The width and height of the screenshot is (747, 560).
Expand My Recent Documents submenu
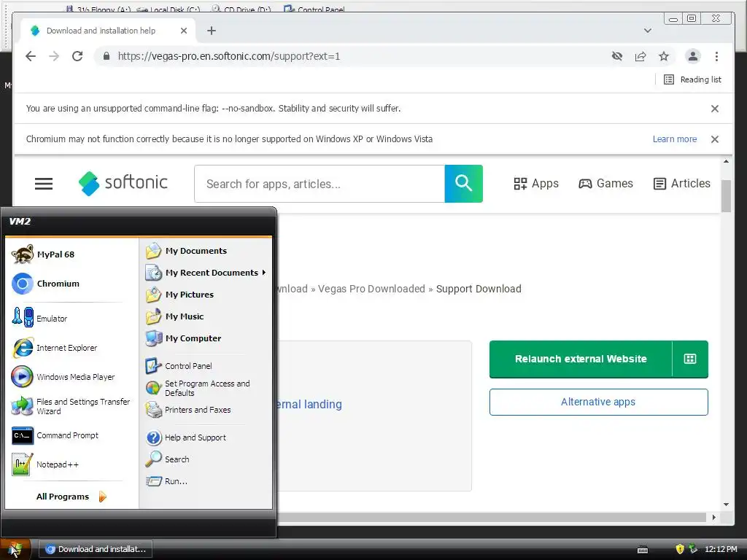pyautogui.click(x=206, y=273)
